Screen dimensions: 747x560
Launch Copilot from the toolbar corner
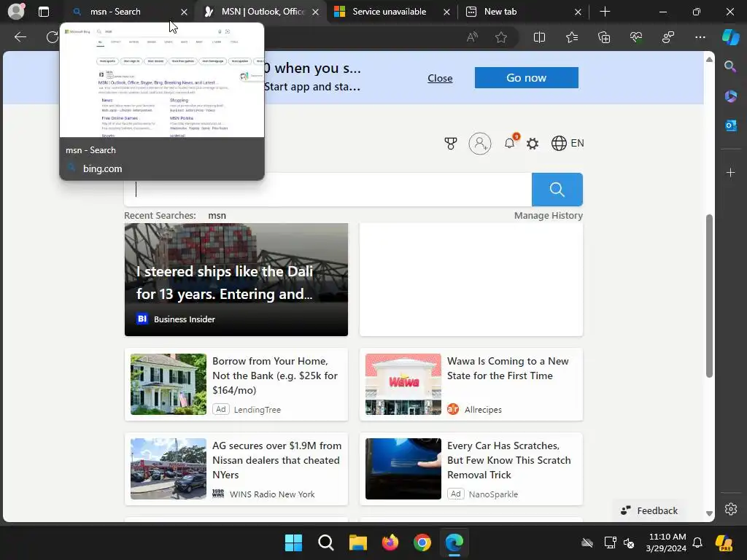click(730, 37)
